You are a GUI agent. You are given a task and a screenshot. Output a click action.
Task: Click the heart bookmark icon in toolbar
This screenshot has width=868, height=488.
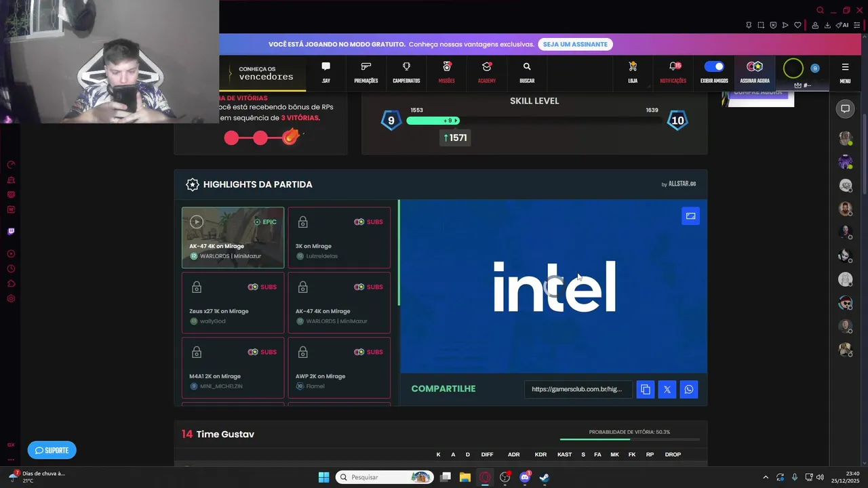797,25
